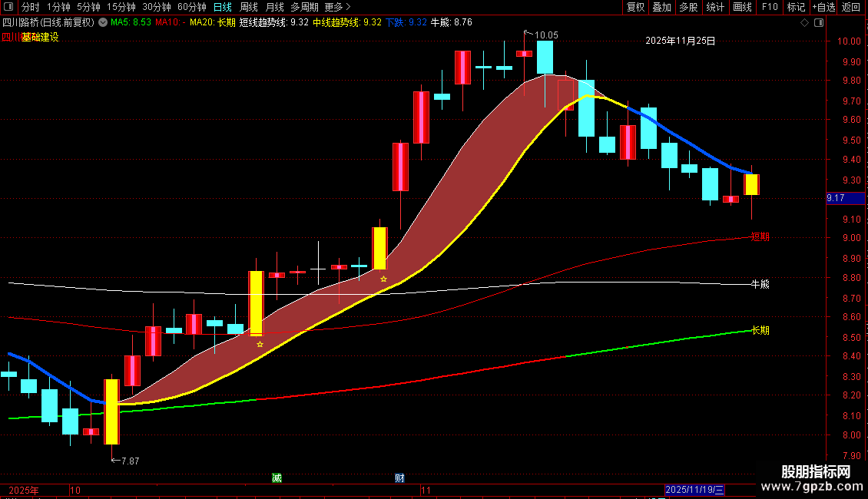Click the 返回 back button
This screenshot has width=868, height=499.
pos(851,7)
